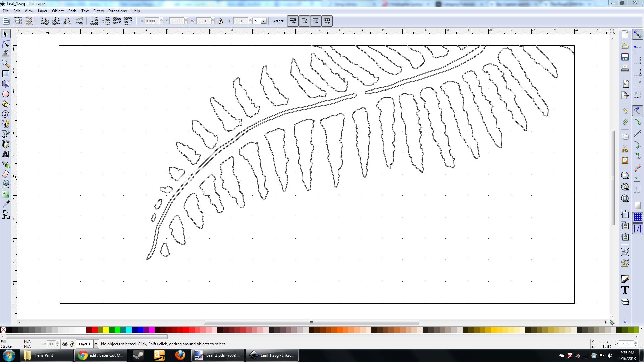Zoom to fit selection icon
The width and height of the screenshot is (644, 362).
[x=625, y=175]
